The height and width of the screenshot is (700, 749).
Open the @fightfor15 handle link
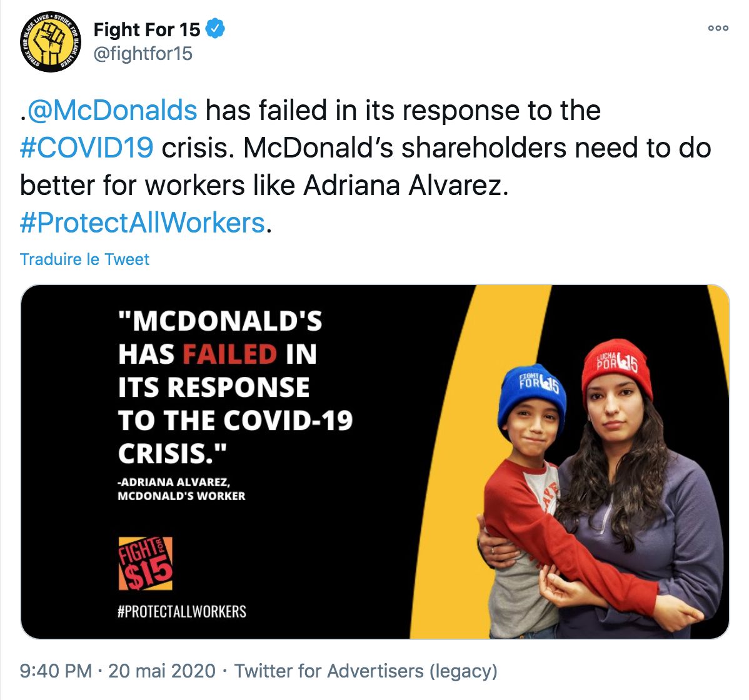tap(143, 54)
